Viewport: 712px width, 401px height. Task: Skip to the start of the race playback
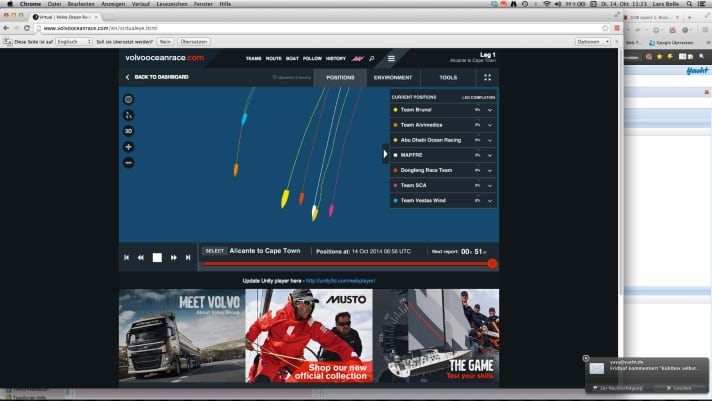(126, 257)
